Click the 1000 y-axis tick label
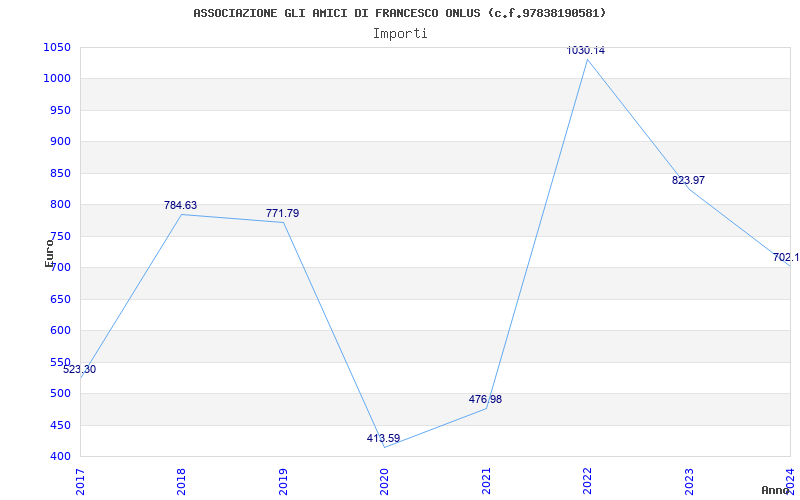Image resolution: width=800 pixels, height=500 pixels. [x=57, y=79]
